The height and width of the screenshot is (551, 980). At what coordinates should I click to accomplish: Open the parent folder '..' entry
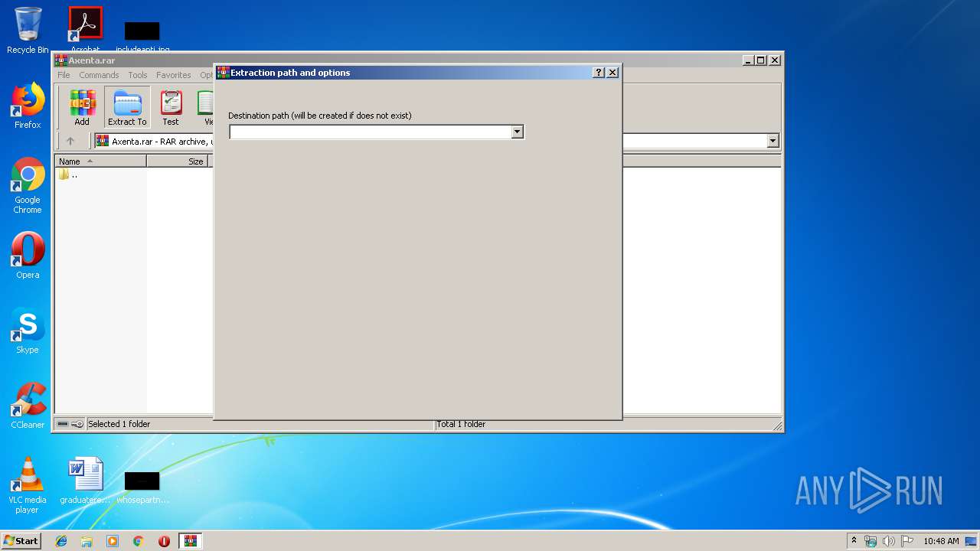point(68,174)
